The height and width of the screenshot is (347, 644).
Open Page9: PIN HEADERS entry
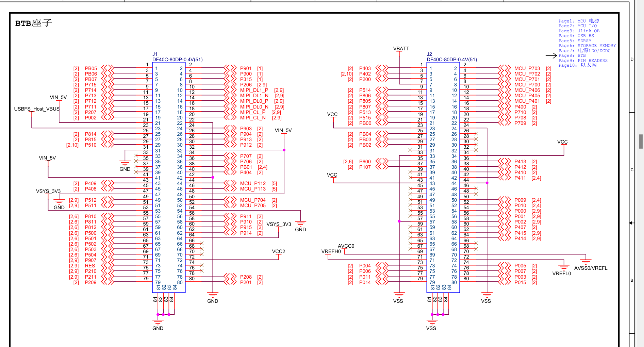point(583,61)
